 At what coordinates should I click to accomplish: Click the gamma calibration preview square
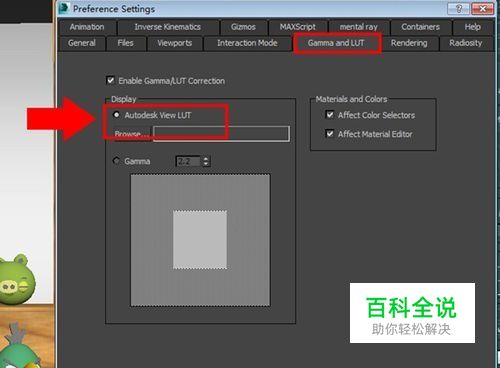point(200,240)
